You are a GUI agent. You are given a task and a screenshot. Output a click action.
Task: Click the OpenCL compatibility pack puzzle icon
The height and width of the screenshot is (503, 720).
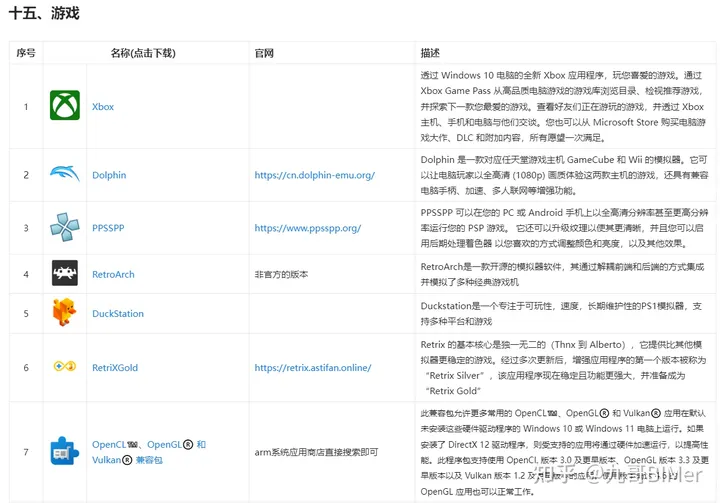(64, 451)
